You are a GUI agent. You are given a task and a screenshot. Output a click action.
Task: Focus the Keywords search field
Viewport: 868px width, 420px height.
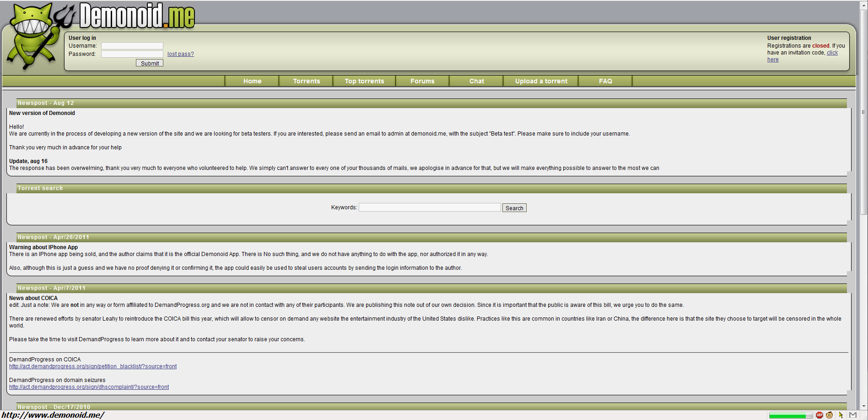(x=430, y=207)
